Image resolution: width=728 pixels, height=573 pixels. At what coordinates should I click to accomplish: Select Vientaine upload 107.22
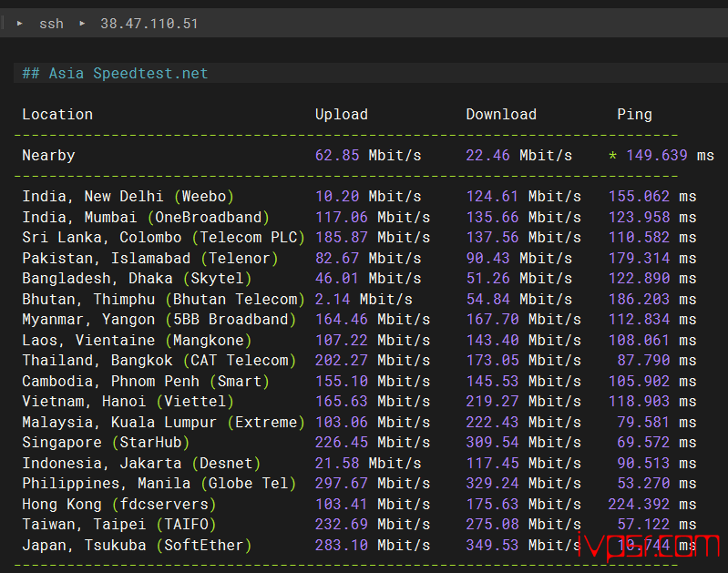(342, 340)
